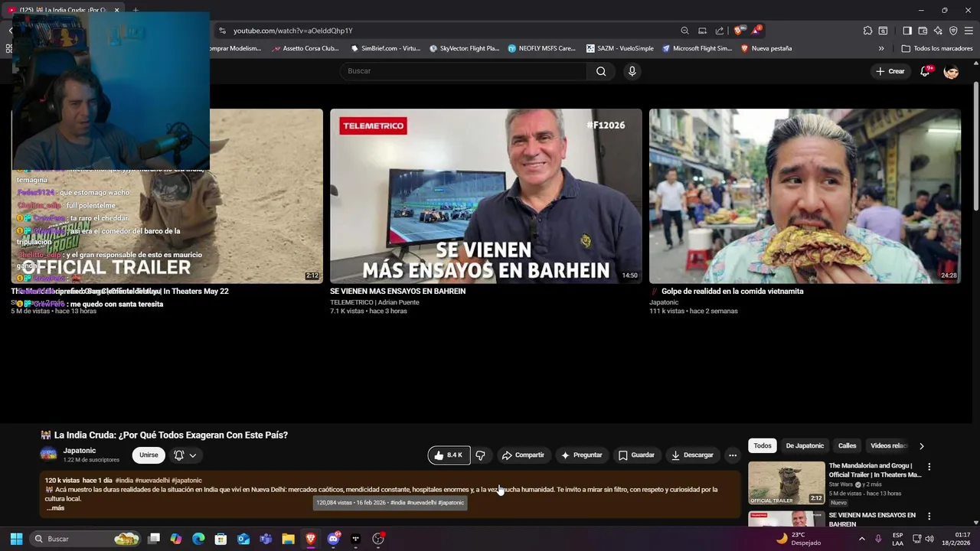The image size is (980, 551).
Task: Open Brave Rewards triangle icon
Action: (756, 31)
